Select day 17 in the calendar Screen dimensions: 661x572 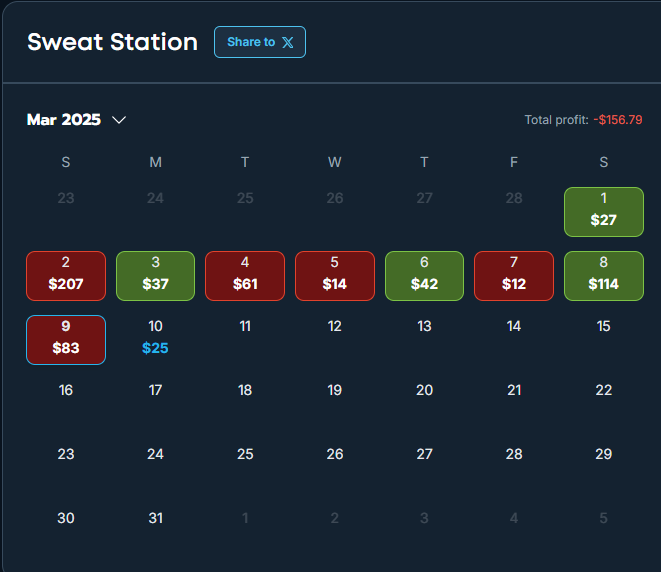click(x=156, y=390)
